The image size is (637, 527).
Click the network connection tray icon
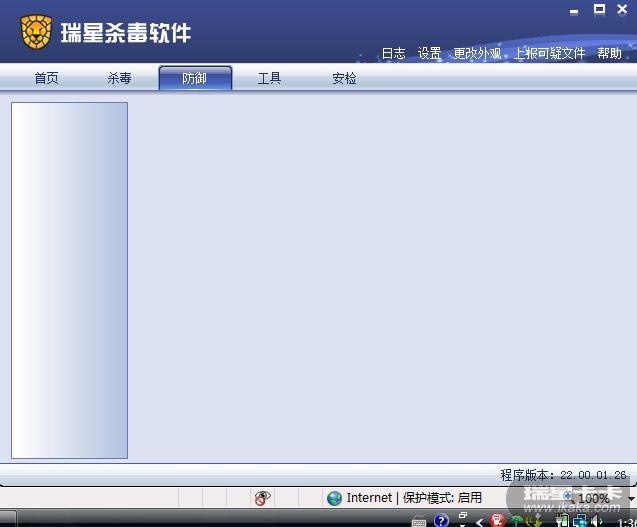coord(580,521)
